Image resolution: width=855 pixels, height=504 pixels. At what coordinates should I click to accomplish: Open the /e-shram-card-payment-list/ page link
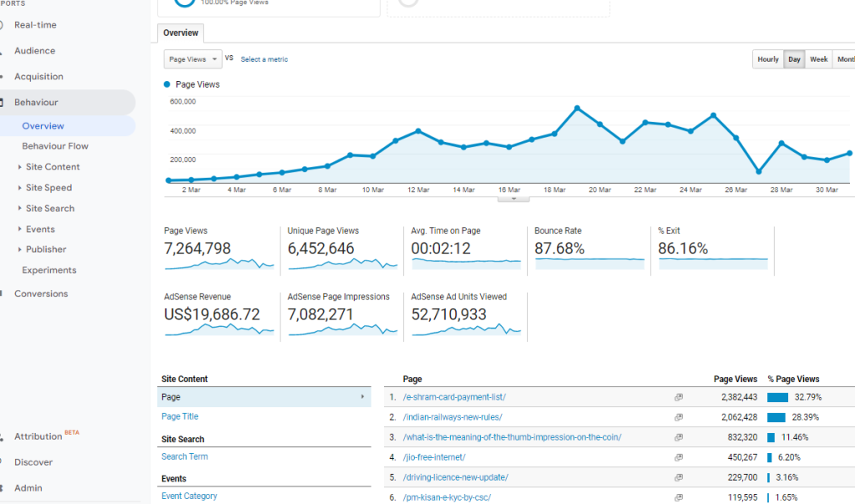pyautogui.click(x=454, y=397)
